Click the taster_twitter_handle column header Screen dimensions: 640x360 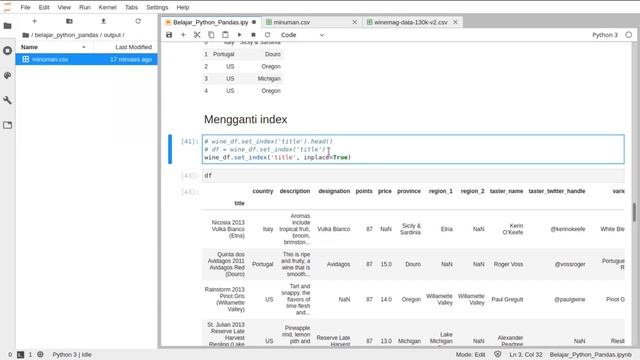(x=557, y=191)
